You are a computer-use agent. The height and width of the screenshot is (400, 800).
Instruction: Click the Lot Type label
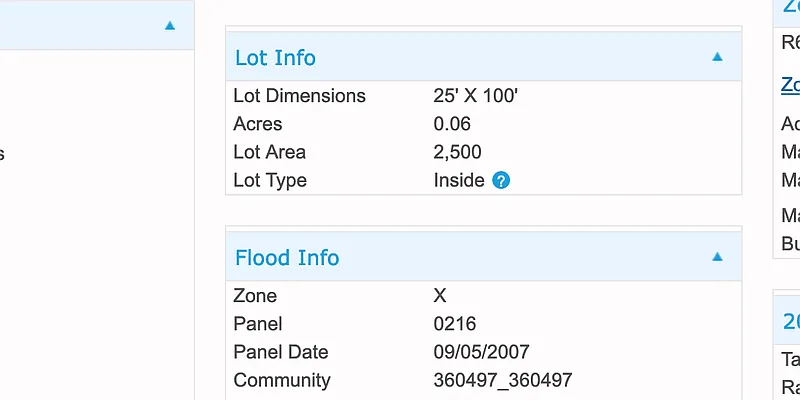(270, 181)
